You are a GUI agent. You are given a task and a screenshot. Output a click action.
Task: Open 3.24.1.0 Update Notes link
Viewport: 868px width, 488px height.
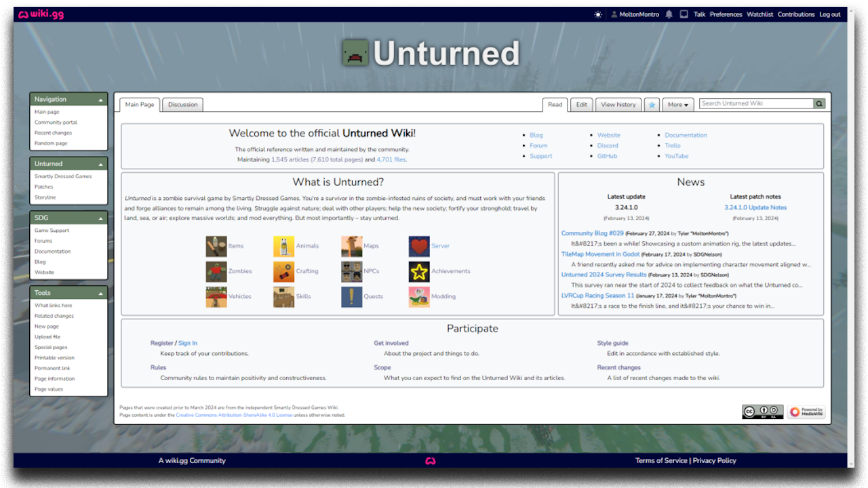coord(755,207)
